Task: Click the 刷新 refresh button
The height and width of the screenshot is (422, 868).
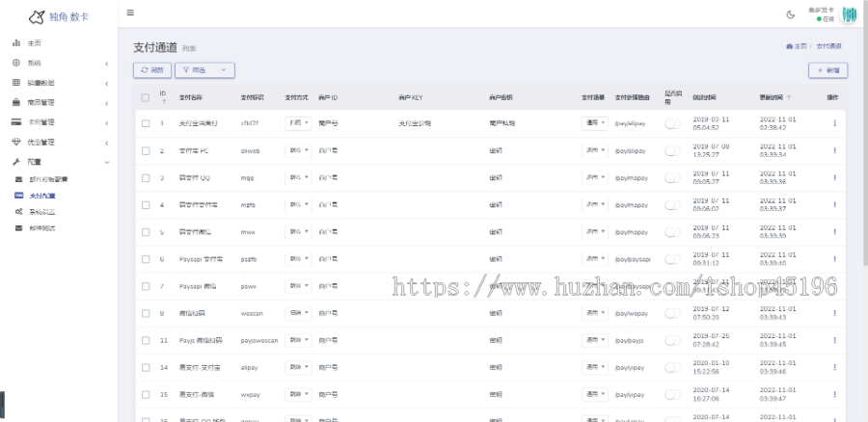Action: [152, 70]
